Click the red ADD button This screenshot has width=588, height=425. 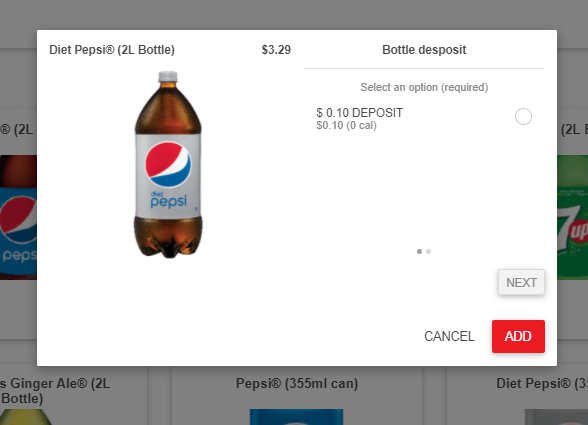coord(518,336)
